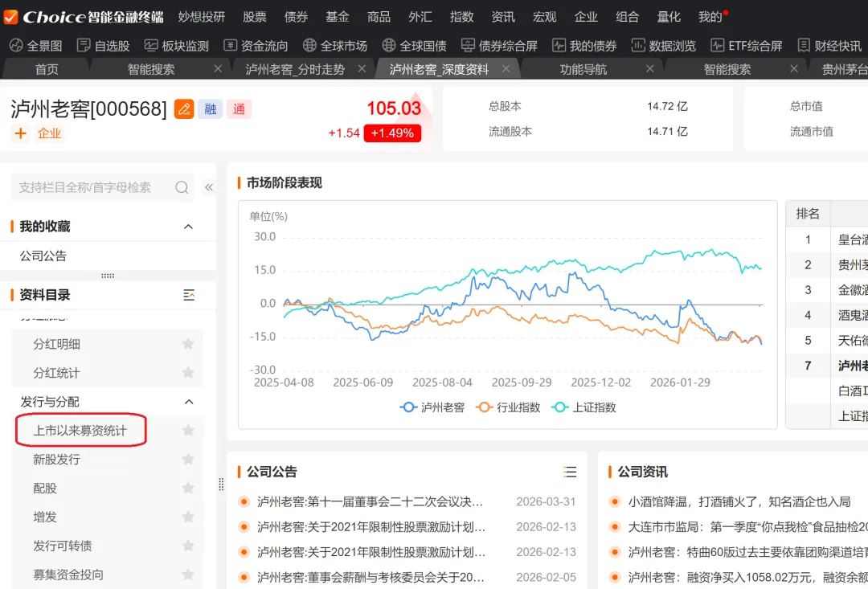Image resolution: width=868 pixels, height=589 pixels.
Task: Open 全球国债 global bonds
Action: click(414, 46)
